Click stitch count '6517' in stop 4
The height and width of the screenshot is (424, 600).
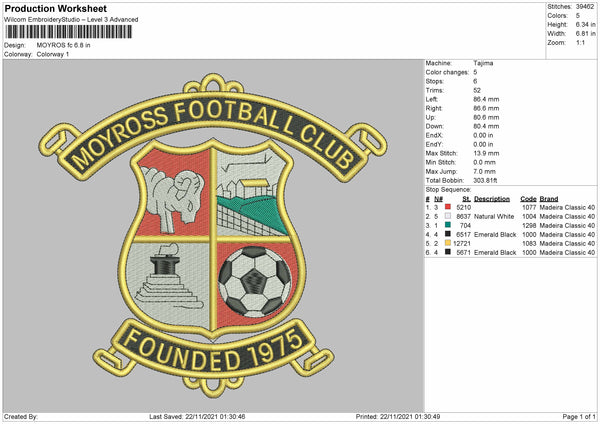(463, 235)
